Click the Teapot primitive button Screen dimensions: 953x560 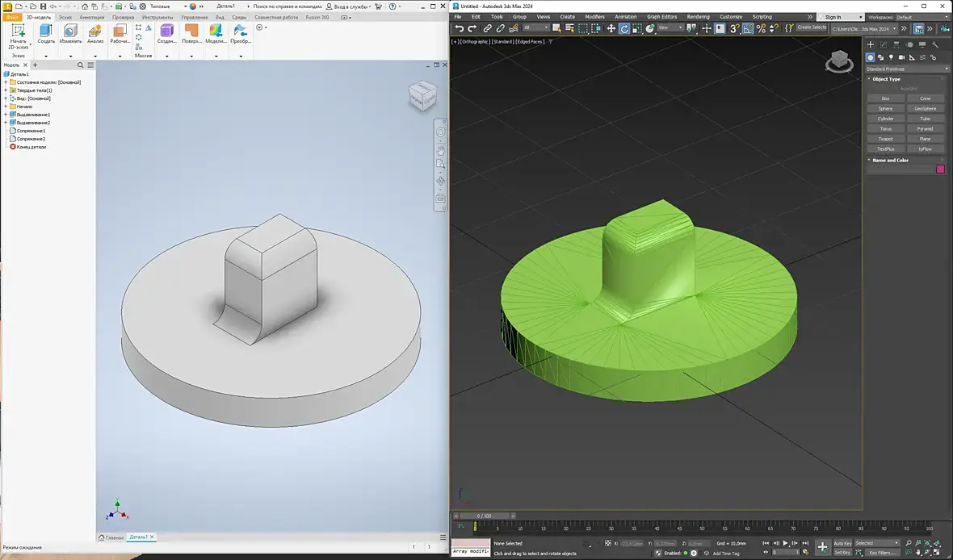885,139
